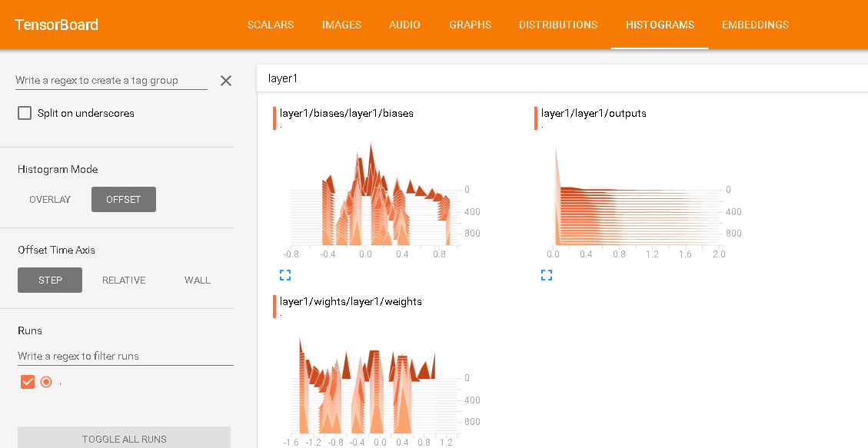Image resolution: width=868 pixels, height=448 pixels.
Task: Click the TensorBoard title
Action: [x=56, y=25]
